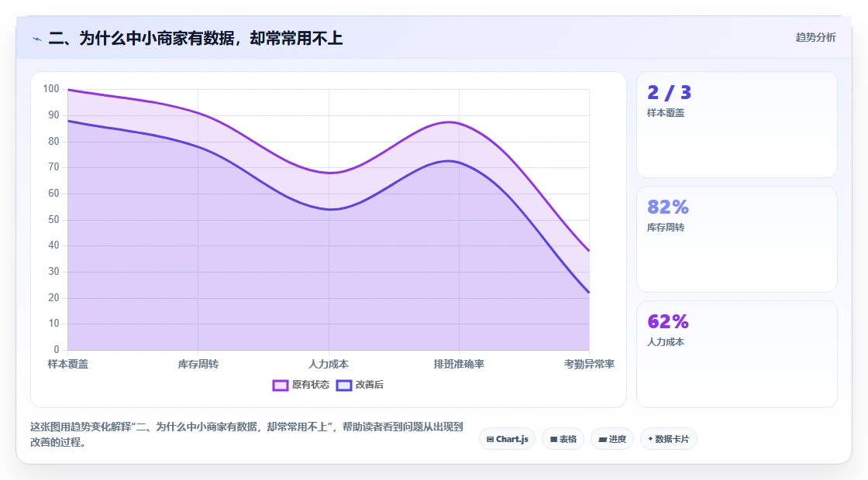Click the 趋势分析 label in the header

point(815,38)
